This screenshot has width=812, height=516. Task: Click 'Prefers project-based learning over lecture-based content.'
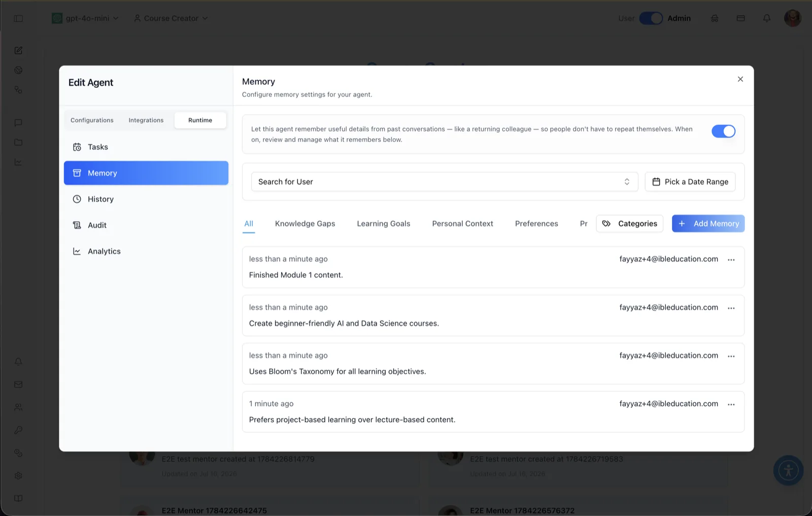tap(352, 420)
